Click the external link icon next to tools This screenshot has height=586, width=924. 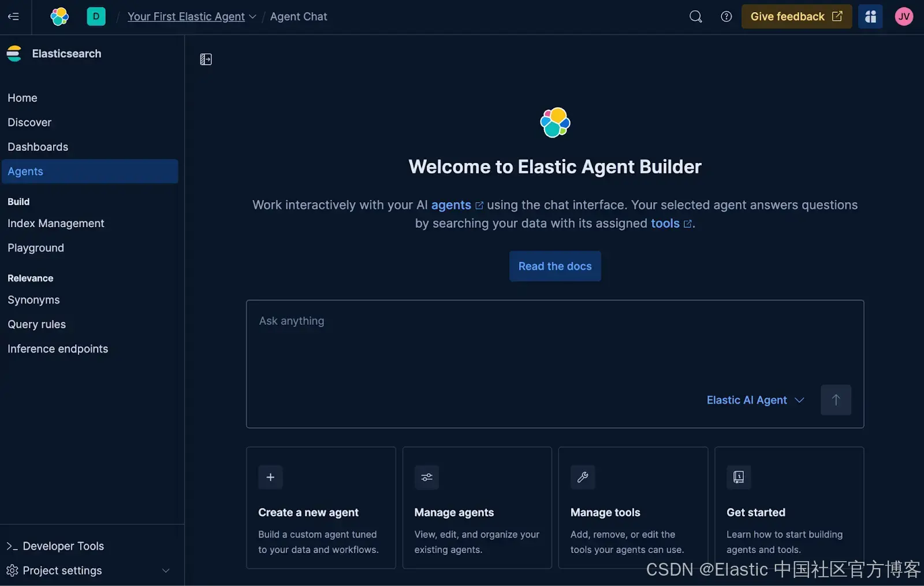pyautogui.click(x=688, y=224)
